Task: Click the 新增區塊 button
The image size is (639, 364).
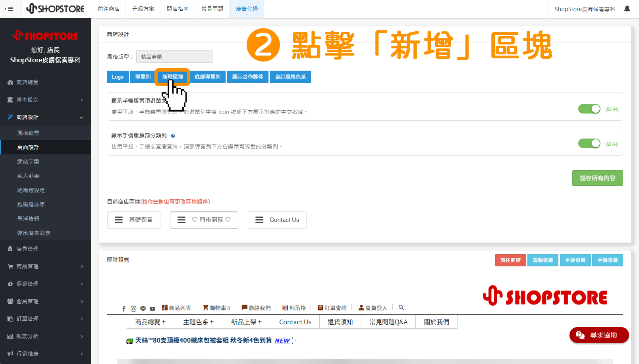Action: pos(172,77)
